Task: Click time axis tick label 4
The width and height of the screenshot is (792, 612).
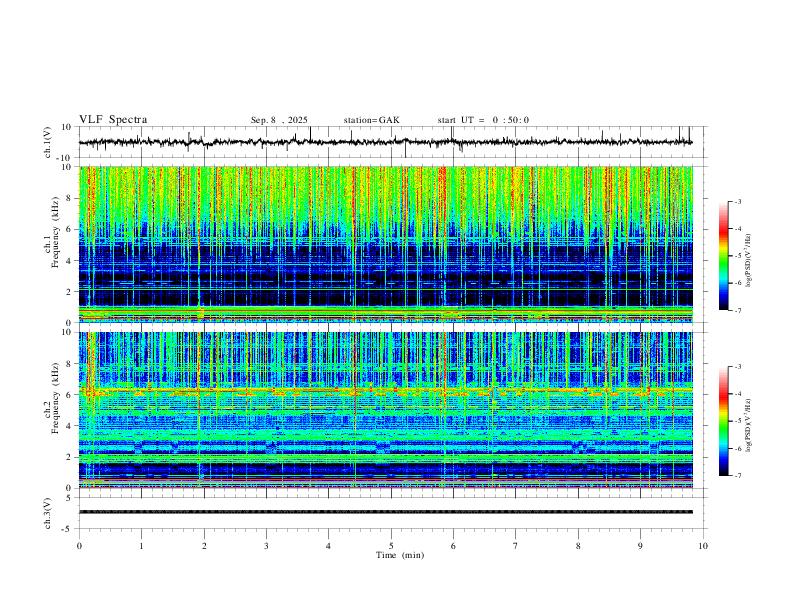Action: 329,546
